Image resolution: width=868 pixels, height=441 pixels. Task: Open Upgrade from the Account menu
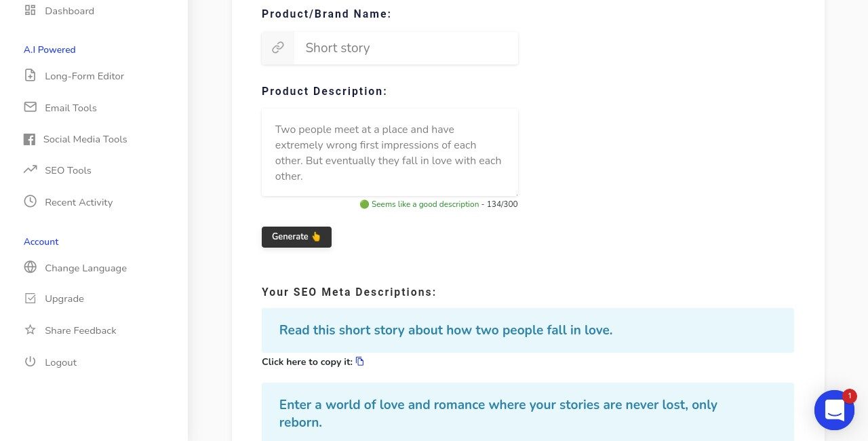pyautogui.click(x=64, y=299)
